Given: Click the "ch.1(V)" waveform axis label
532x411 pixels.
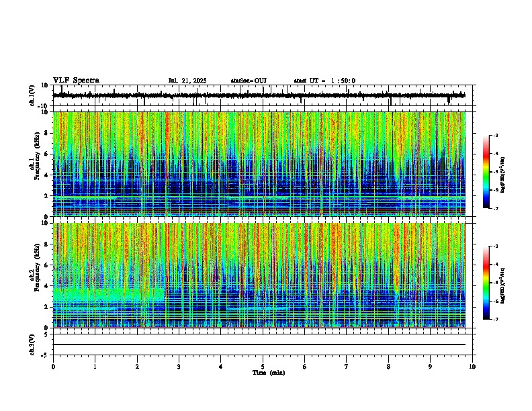Looking at the screenshot, I should [32, 95].
